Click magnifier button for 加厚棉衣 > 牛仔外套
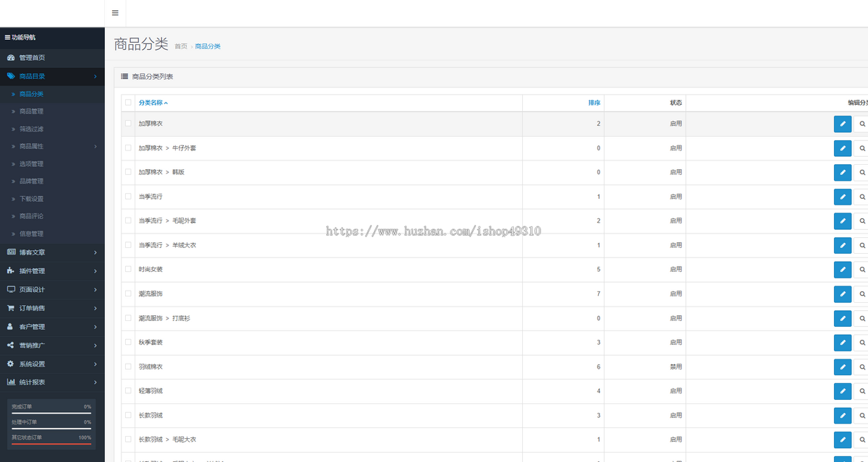 861,148
